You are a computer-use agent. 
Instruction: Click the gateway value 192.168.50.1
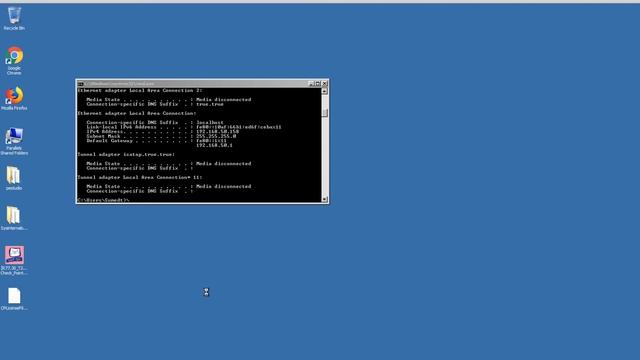tap(214, 145)
